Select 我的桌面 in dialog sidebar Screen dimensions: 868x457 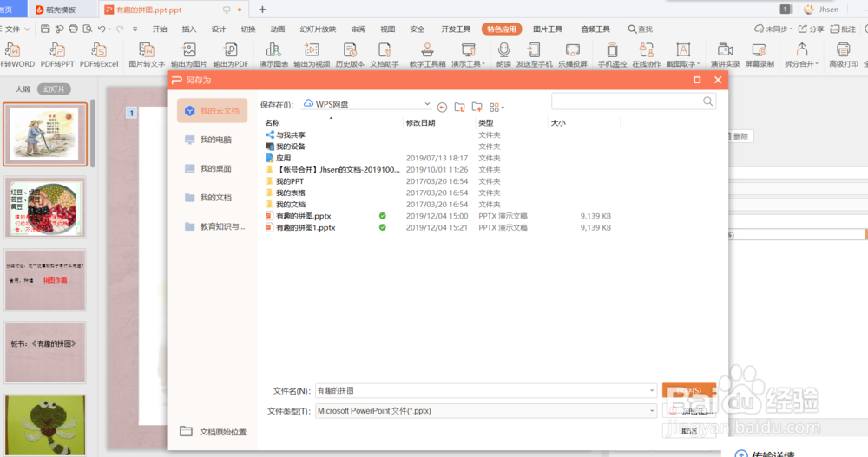(212, 168)
